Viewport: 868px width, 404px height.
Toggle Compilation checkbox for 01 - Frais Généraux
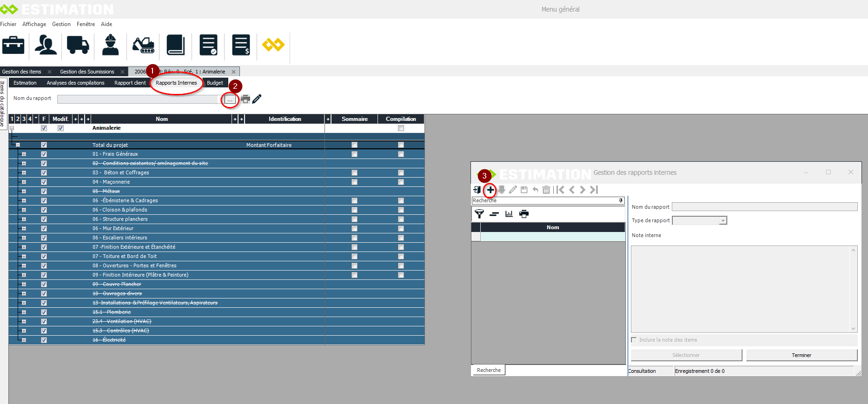(401, 154)
